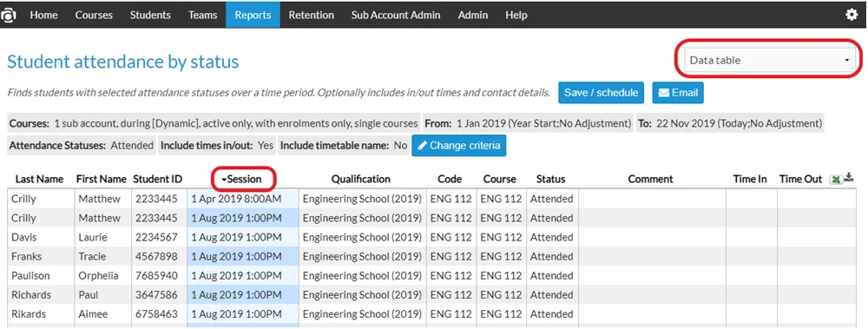Viewport: 868px width, 329px height.
Task: Click student ID 6758463
Action: tap(156, 314)
